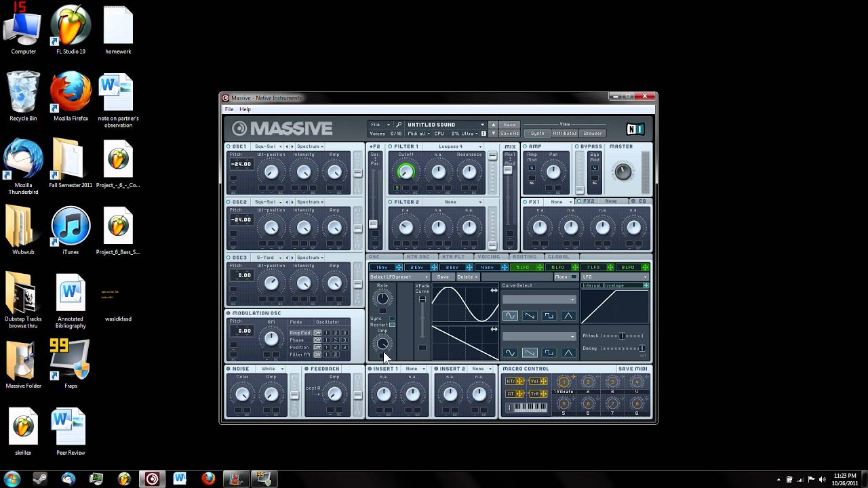
Task: Toggle Filter 2 on/off
Action: point(391,202)
